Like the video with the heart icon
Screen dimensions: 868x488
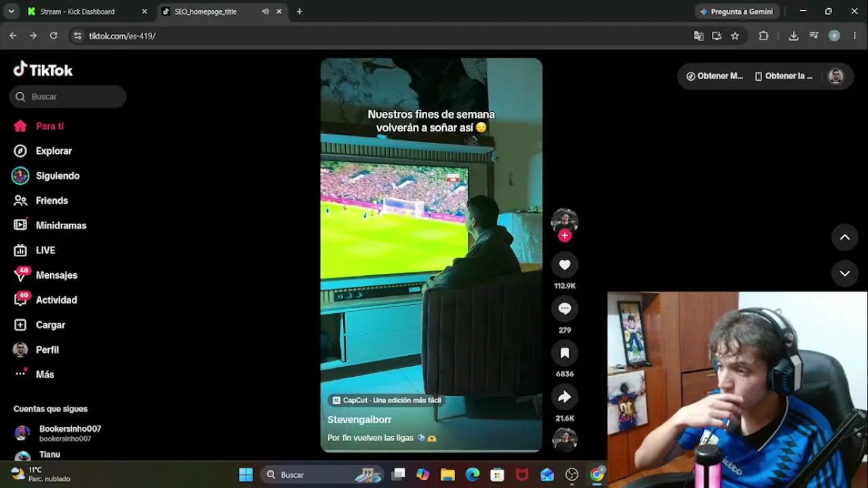point(564,265)
